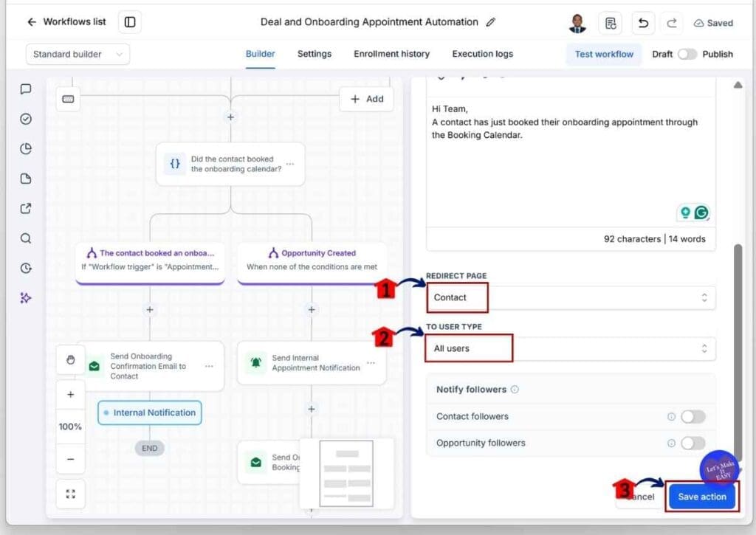Viewport: 756px width, 535px height.
Task: Click into the notification message text area
Action: (571, 162)
